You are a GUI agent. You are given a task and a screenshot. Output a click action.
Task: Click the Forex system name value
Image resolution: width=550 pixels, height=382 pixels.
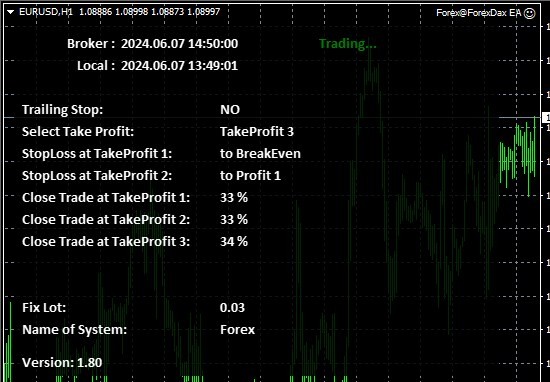coord(237,330)
